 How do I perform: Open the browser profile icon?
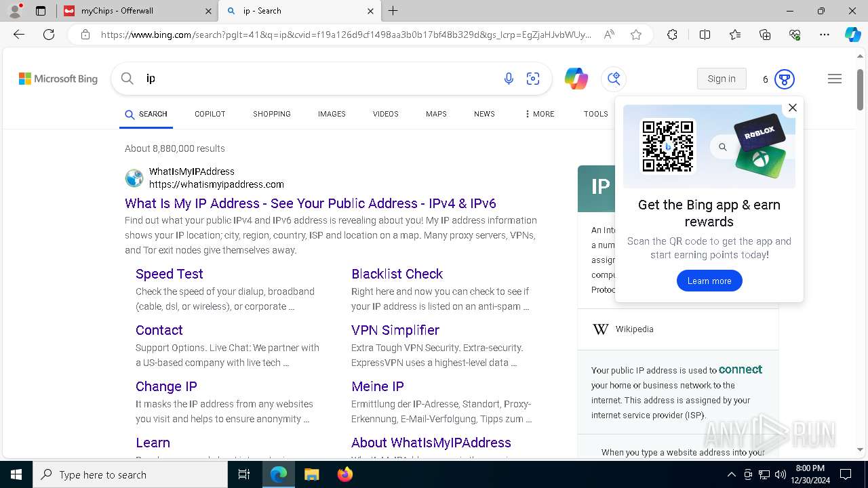(14, 11)
